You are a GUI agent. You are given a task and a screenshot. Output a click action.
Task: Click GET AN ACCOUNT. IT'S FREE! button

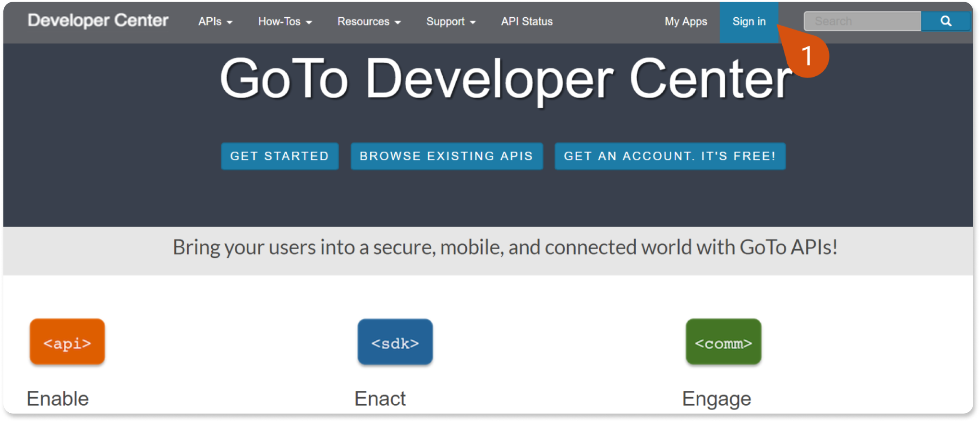point(670,156)
